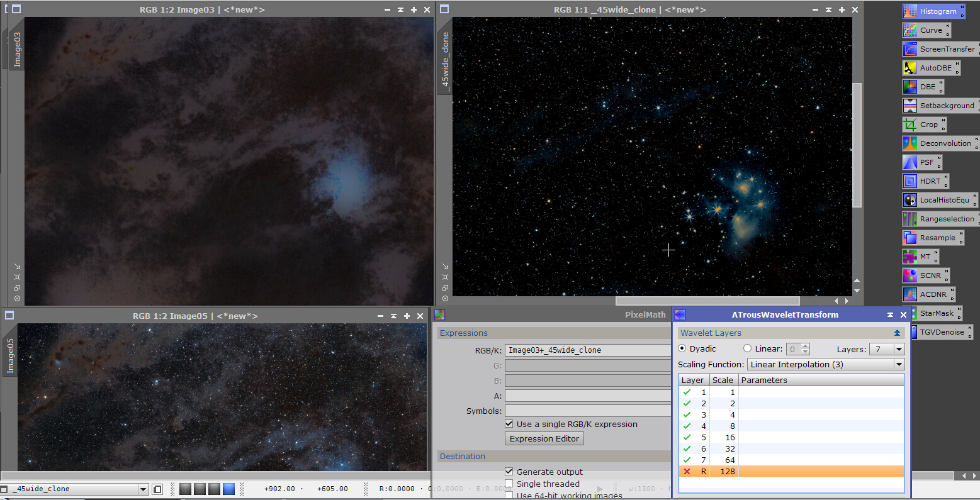Click the _45wide_clone horizontal scrollbar
This screenshot has width=980, height=500.
[707, 301]
